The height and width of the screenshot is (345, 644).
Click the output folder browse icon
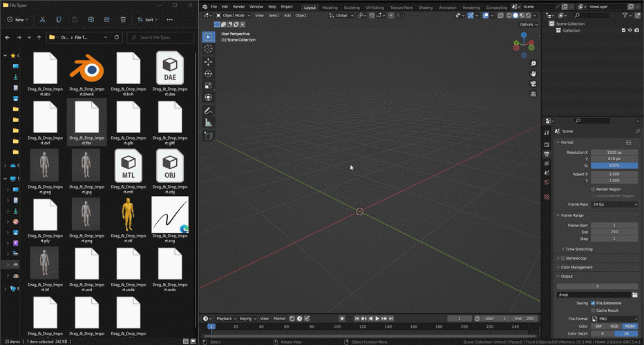(634, 295)
